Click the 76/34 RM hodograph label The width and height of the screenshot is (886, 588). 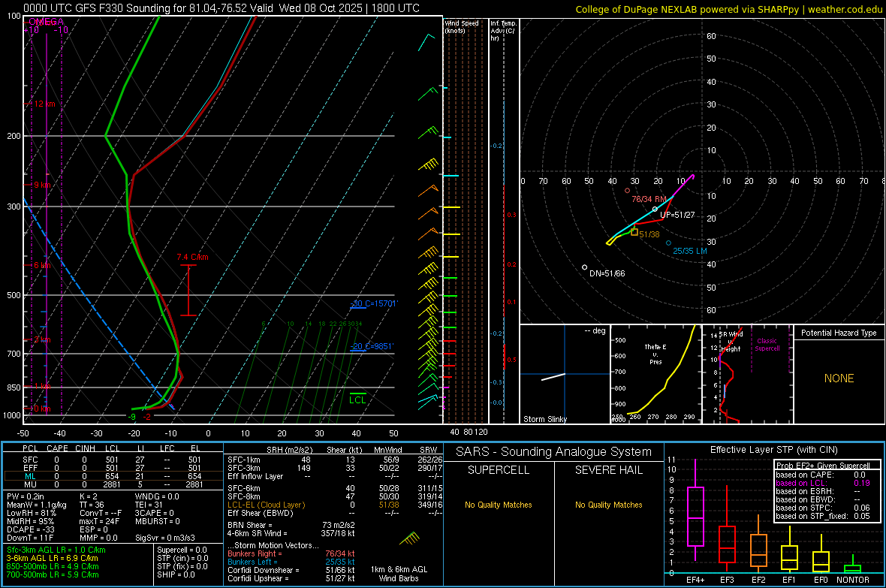(649, 199)
